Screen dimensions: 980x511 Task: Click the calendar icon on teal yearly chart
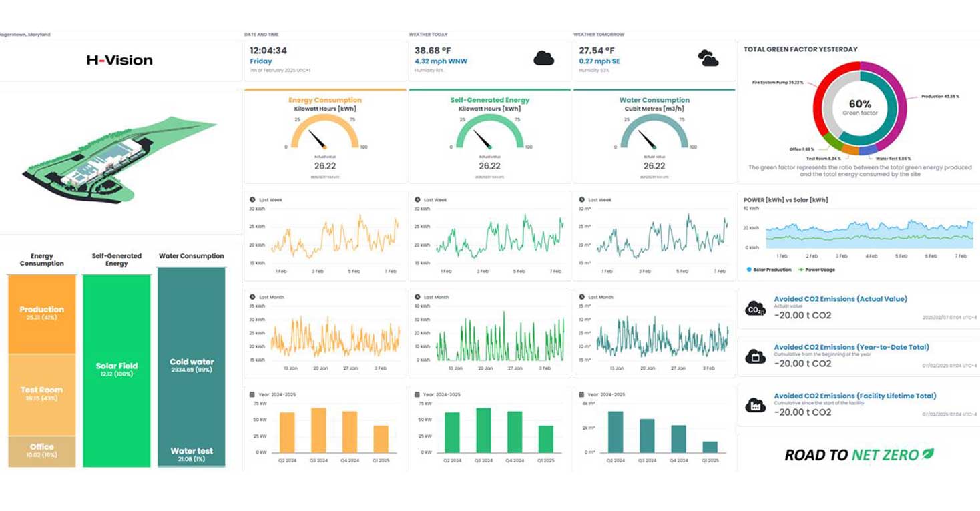click(x=581, y=394)
